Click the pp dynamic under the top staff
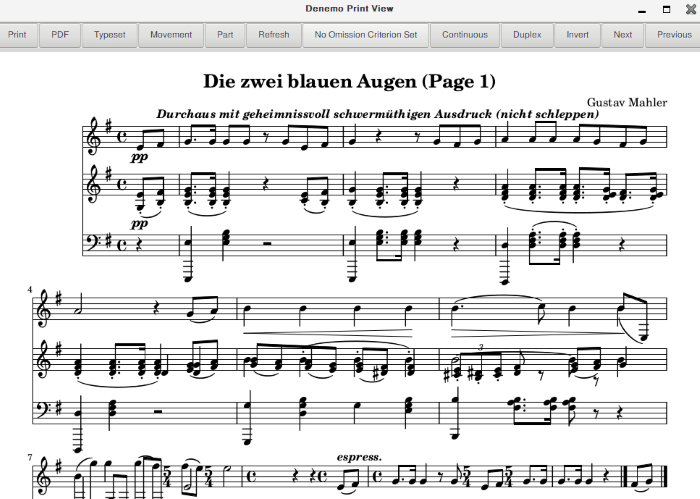The image size is (700, 499). click(x=139, y=157)
